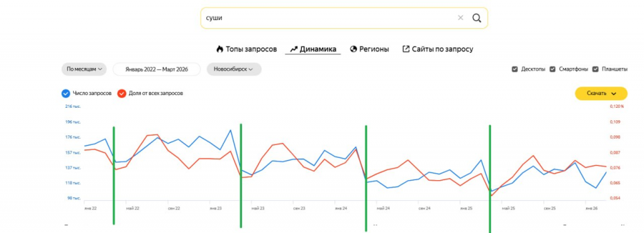
Task: Click the flame icon beside Топы запросов
Action: tap(219, 49)
